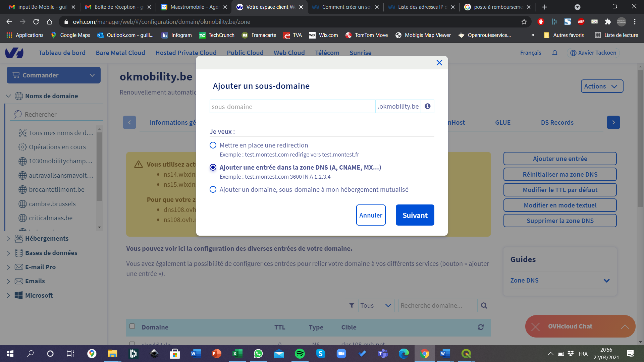
Task: Click the sous-domaine input field
Action: (x=292, y=107)
